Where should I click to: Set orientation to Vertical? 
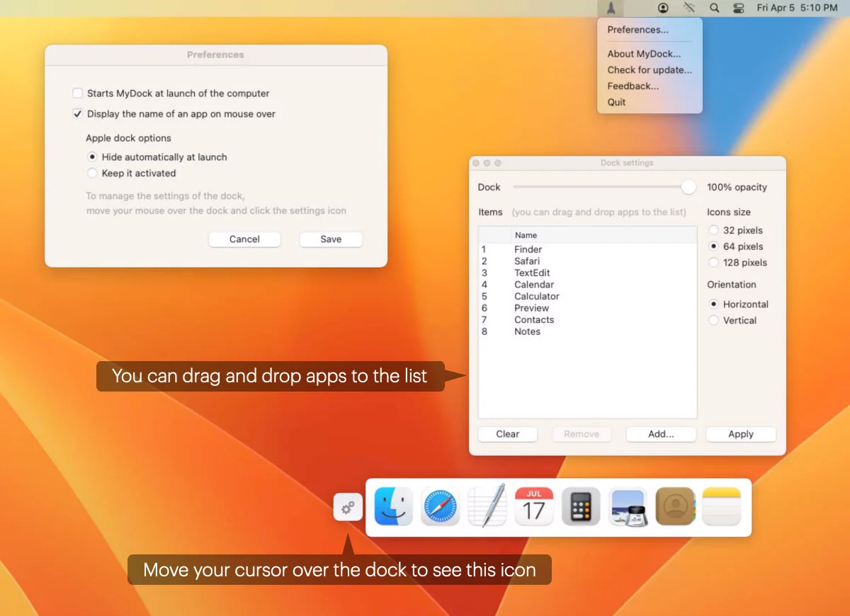pos(714,320)
